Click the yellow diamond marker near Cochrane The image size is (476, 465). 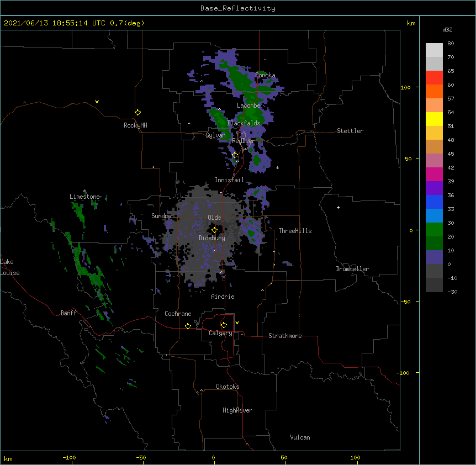tap(188, 326)
